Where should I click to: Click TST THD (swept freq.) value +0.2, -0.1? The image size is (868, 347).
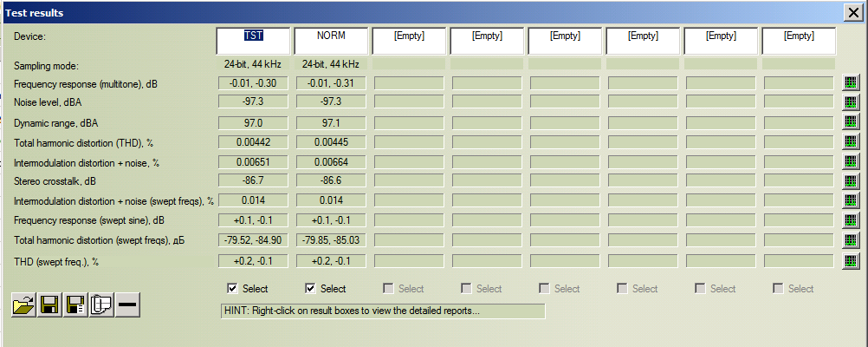[x=253, y=260]
